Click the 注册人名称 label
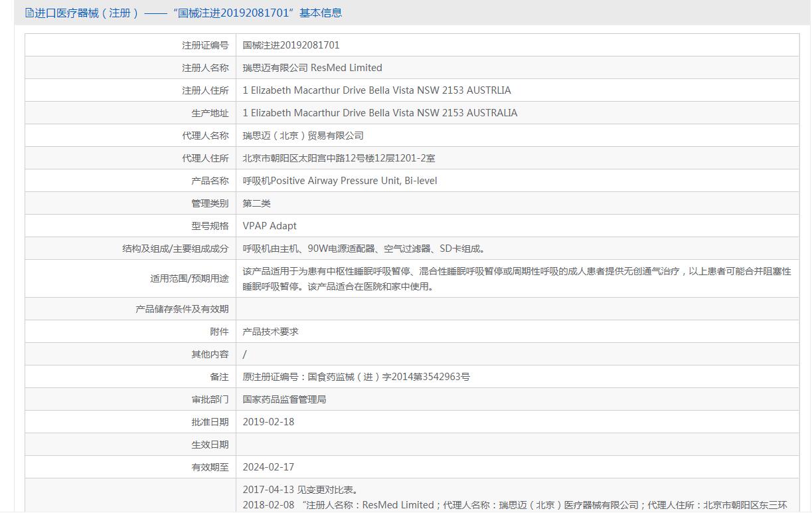This screenshot has height=513, width=812. [x=205, y=68]
